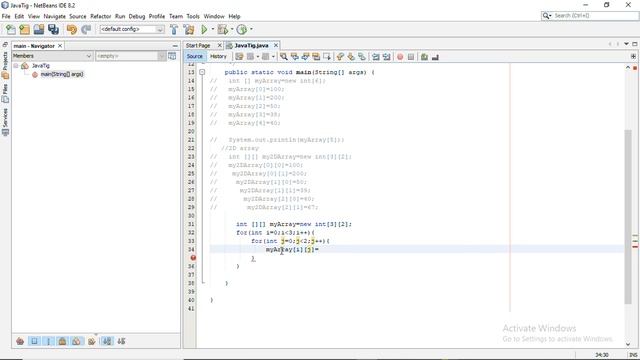
Task: Toggle Sort by Name in Navigator
Action: (107, 341)
